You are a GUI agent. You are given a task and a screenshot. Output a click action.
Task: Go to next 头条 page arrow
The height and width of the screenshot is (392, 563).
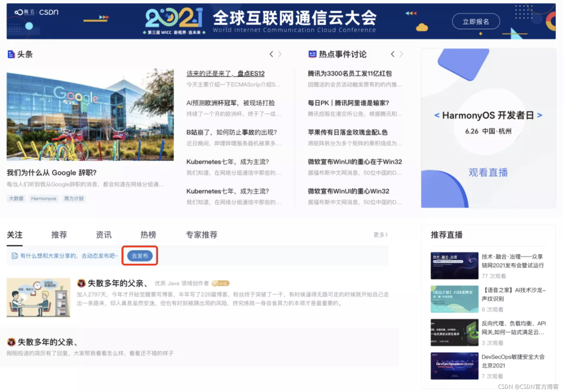point(280,54)
